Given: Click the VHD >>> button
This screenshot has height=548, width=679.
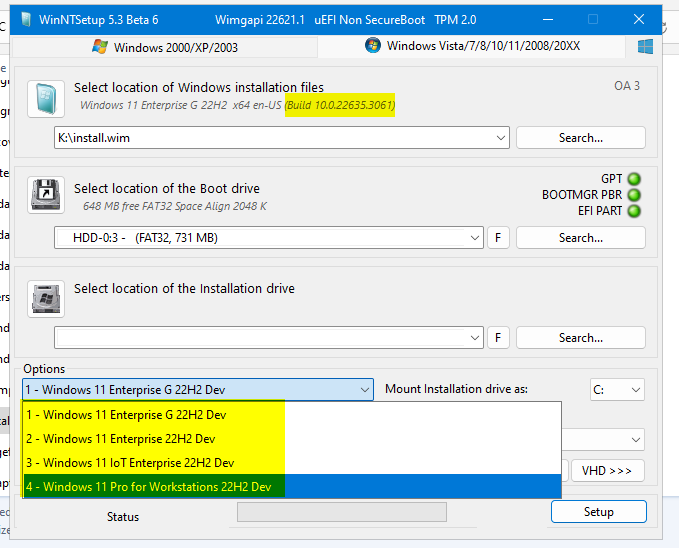Looking at the screenshot, I should coord(608,470).
